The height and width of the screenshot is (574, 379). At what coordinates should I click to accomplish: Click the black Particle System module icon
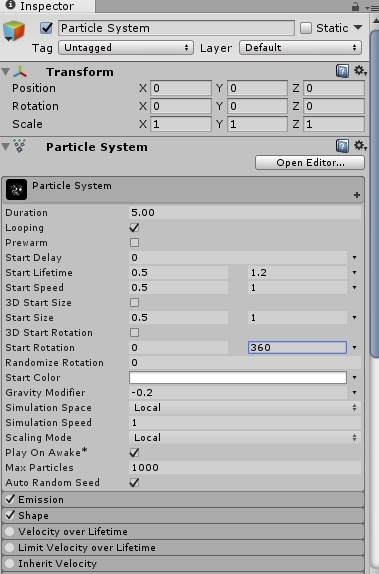[x=16, y=189]
